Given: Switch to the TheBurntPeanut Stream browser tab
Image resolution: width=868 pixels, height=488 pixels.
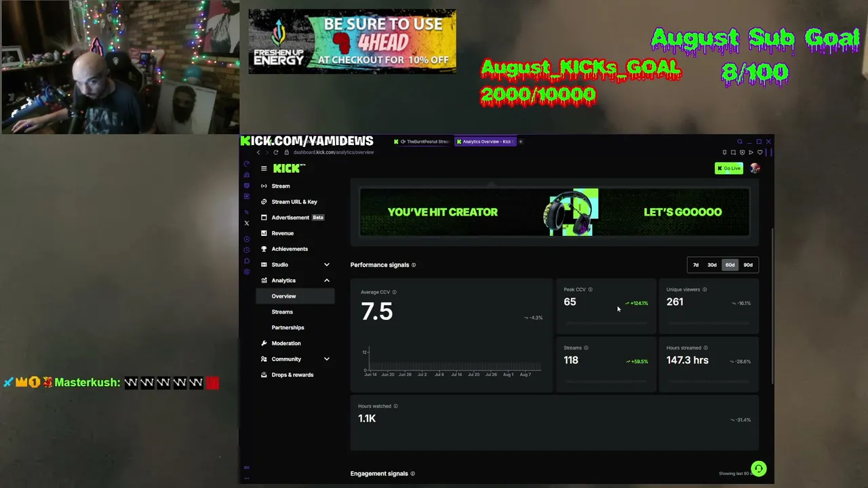Looking at the screenshot, I should 421,142.
